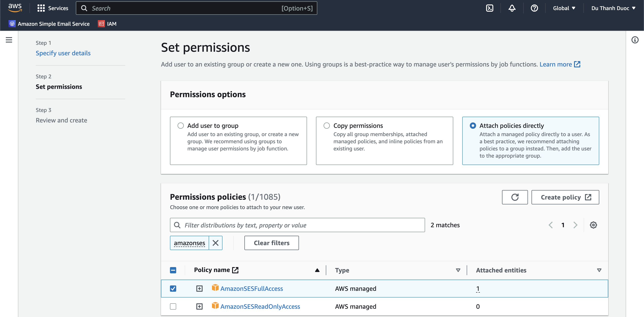The image size is (644, 317).
Task: Click the Set permissions step
Action: tap(59, 87)
